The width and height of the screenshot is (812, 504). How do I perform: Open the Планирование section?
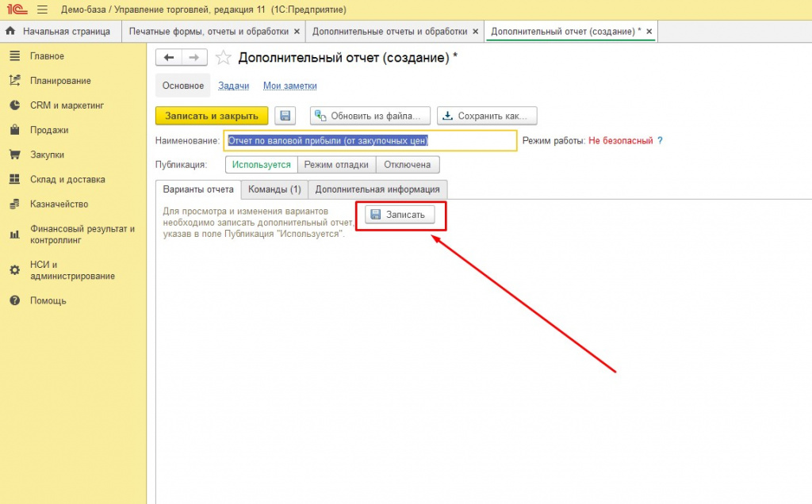tap(60, 81)
